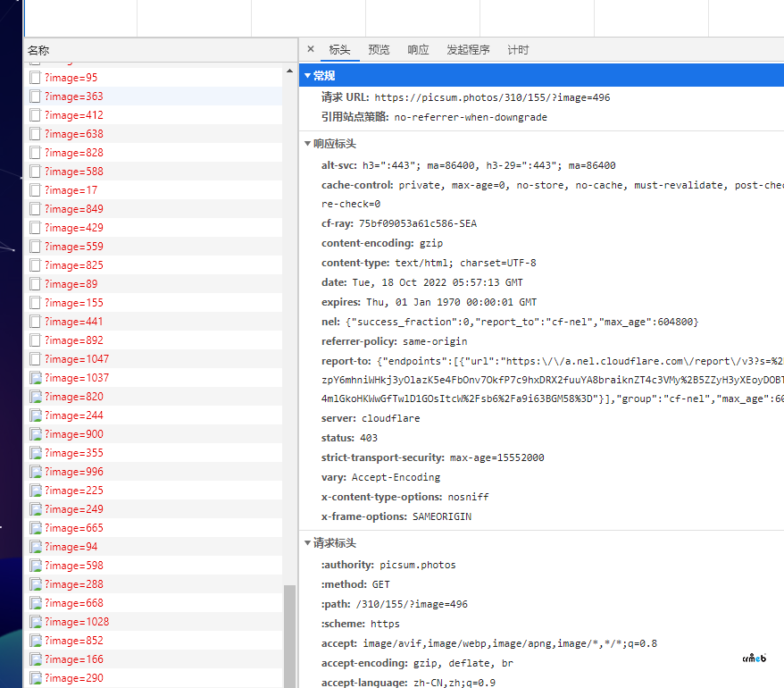784x688 pixels.
Task: Click the file icon beside ?image=363
Action: pos(36,96)
